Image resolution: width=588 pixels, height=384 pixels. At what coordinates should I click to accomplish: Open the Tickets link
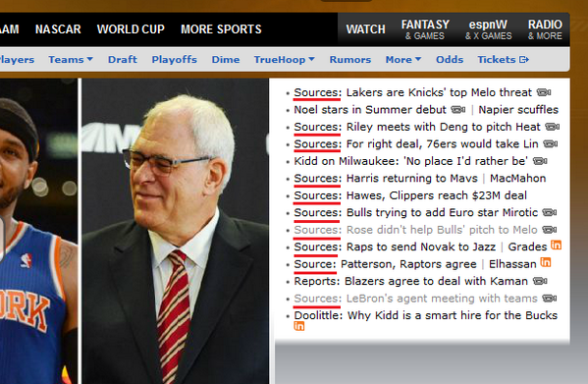(497, 59)
